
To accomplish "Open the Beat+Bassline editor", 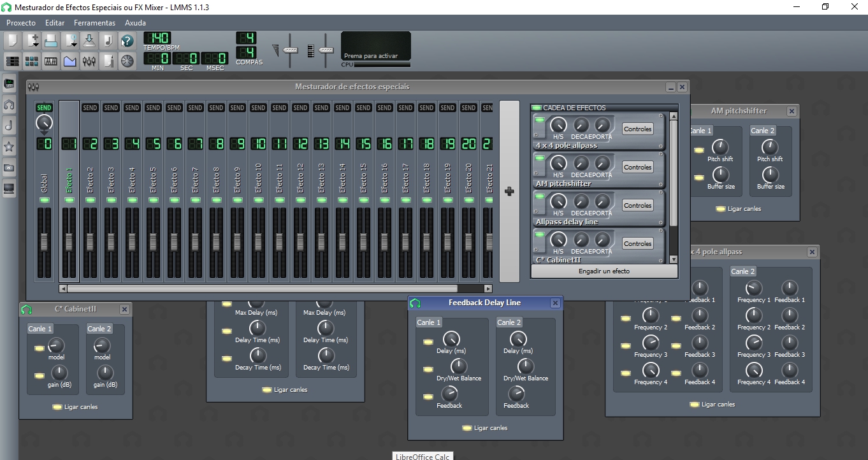I will (x=31, y=61).
